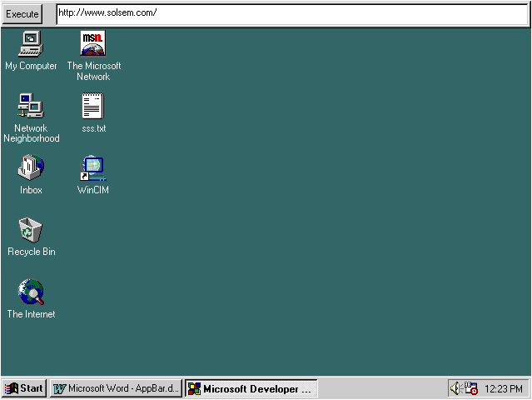The width and height of the screenshot is (532, 400).
Task: Click the "Recycle Bin" label text
Action: [32, 252]
